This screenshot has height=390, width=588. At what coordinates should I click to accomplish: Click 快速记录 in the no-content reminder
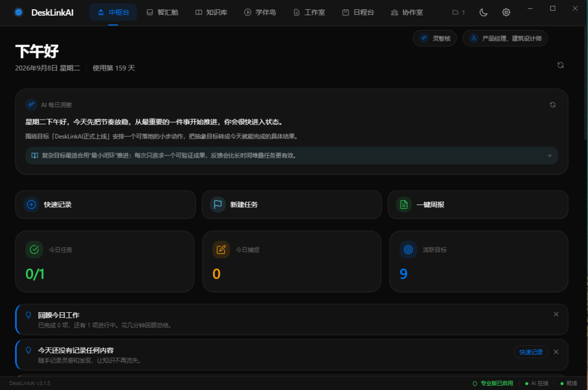pyautogui.click(x=531, y=352)
